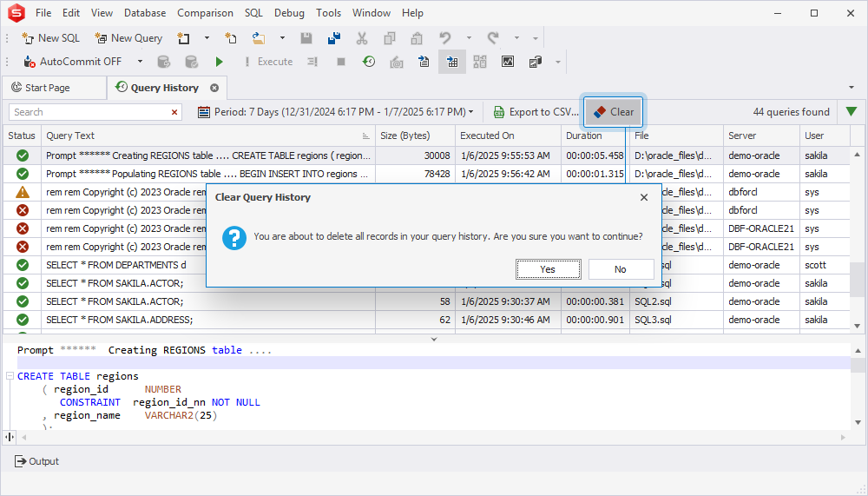Open the Comparison menu

[206, 13]
